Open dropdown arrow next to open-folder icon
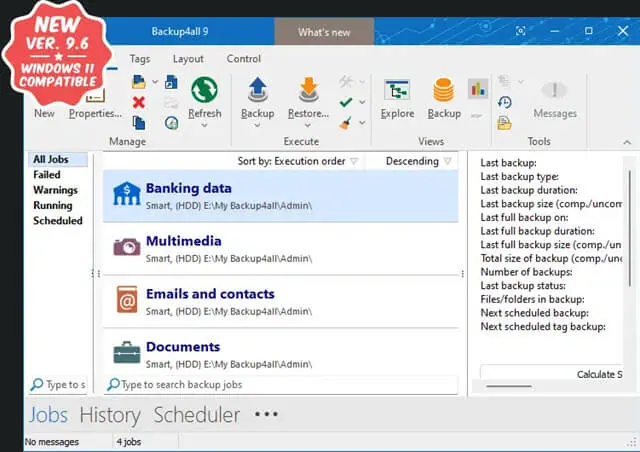Image resolution: width=640 pixels, height=452 pixels. point(155,82)
